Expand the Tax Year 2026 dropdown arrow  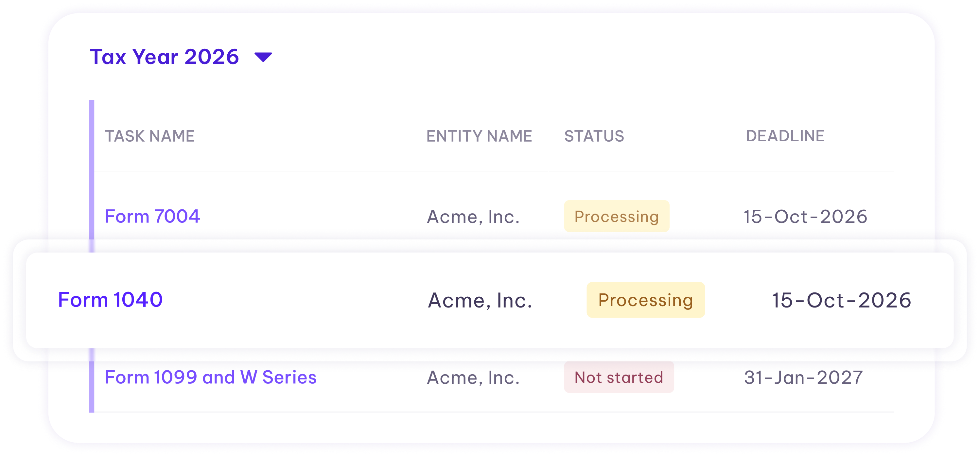[263, 58]
